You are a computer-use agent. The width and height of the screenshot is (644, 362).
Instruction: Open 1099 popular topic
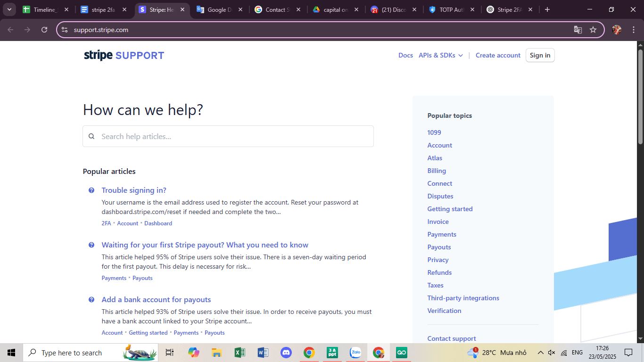(434, 132)
